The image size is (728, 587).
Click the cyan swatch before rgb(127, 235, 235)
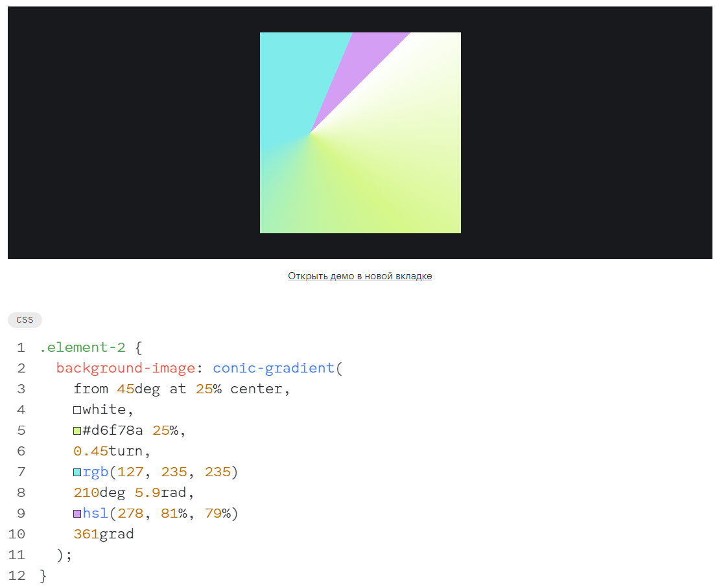point(77,472)
